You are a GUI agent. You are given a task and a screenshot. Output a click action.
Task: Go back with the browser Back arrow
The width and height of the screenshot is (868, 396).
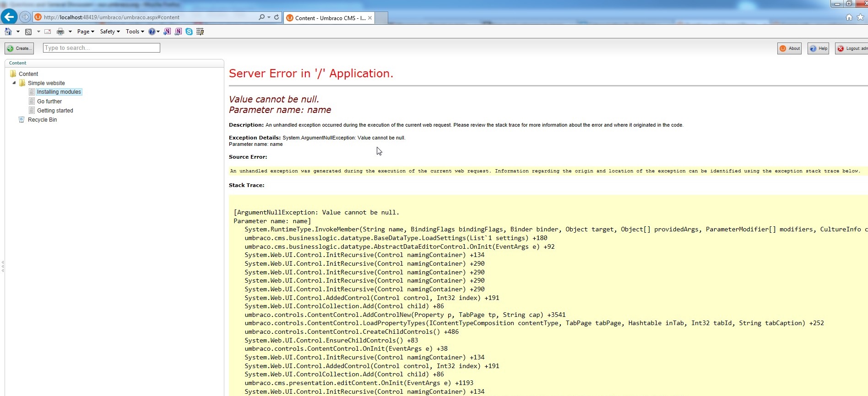point(9,17)
